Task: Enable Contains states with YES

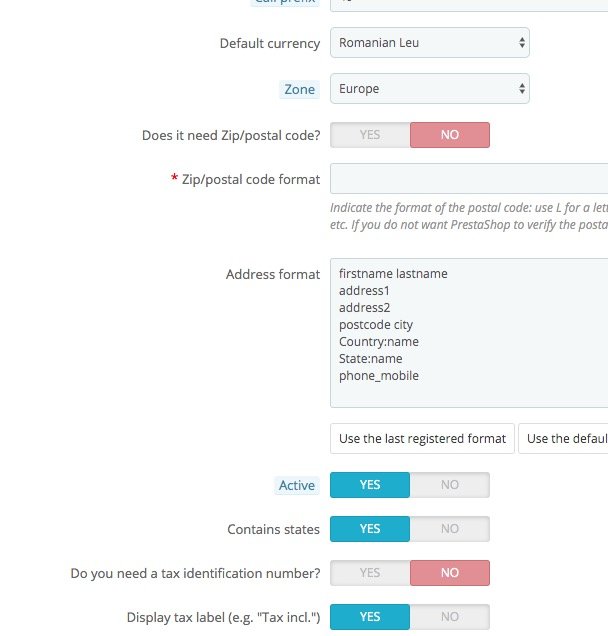Action: tap(370, 529)
